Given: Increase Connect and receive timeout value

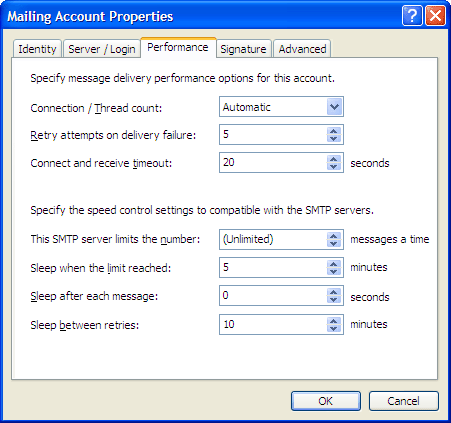Looking at the screenshot, I should [x=334, y=159].
